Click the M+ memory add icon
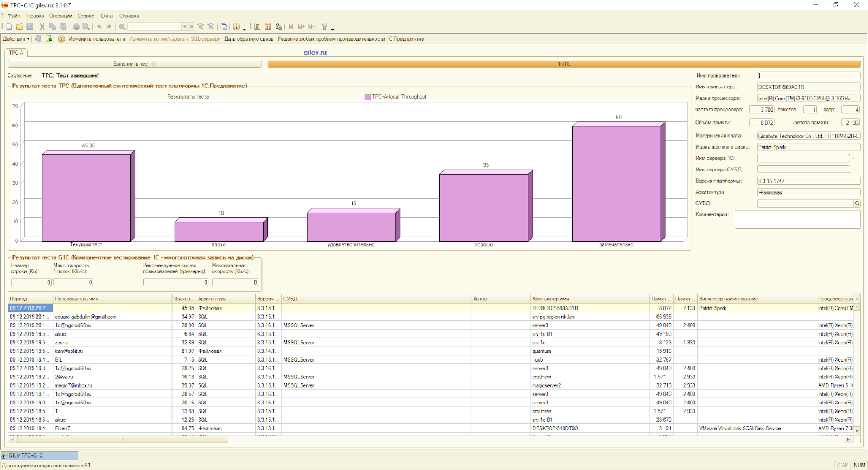Image resolution: width=868 pixels, height=470 pixels. pyautogui.click(x=301, y=27)
